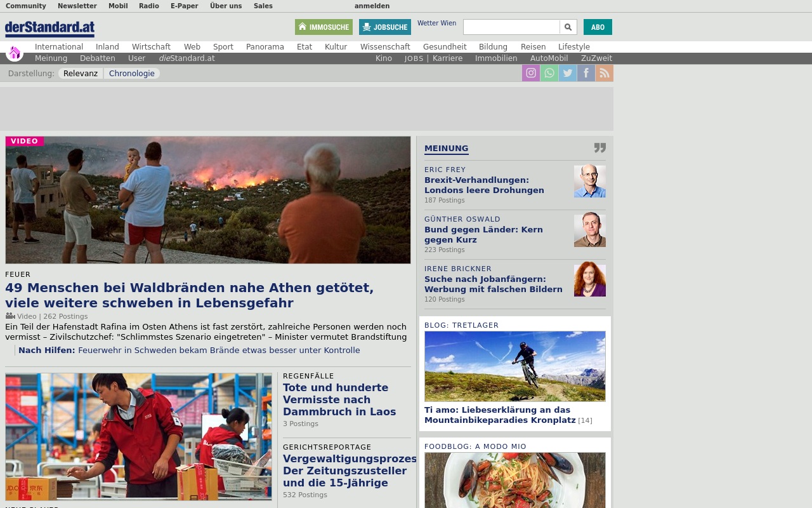Open Wetter Wien link
This screenshot has height=508, width=812.
[436, 23]
